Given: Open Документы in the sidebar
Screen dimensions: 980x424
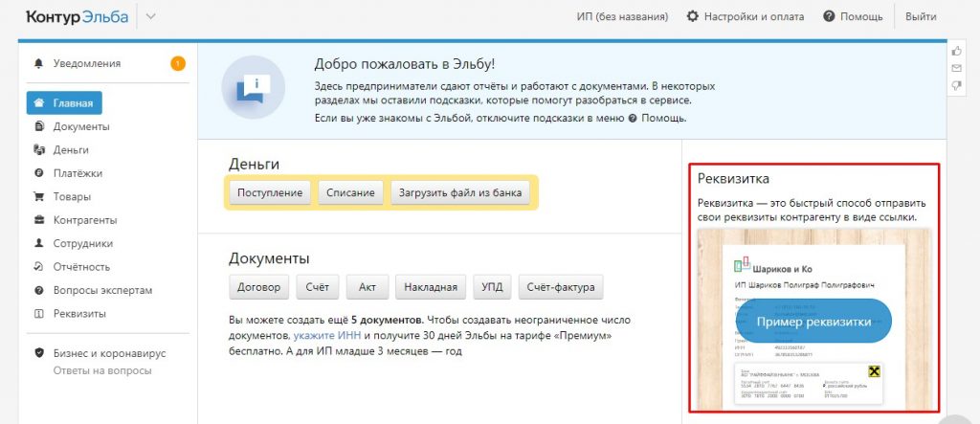Looking at the screenshot, I should [x=81, y=126].
